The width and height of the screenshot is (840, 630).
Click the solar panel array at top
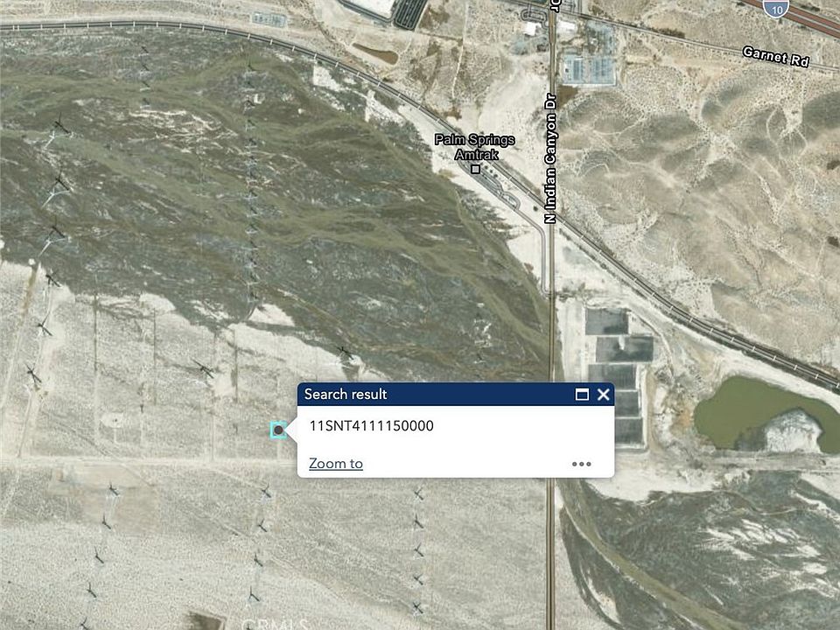(x=410, y=13)
